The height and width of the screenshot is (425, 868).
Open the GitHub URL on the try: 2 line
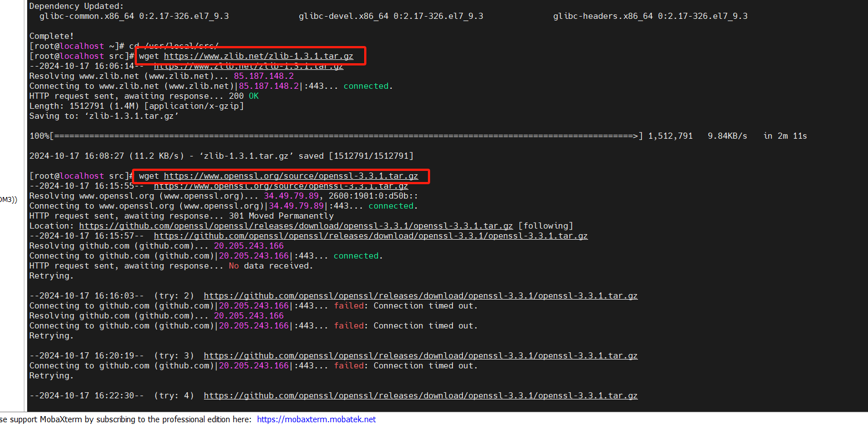tap(421, 296)
